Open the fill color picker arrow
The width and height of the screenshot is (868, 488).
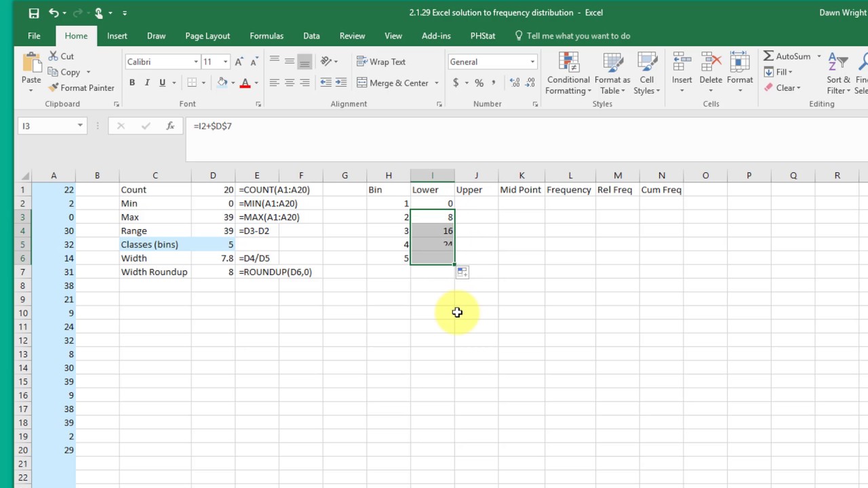(233, 83)
